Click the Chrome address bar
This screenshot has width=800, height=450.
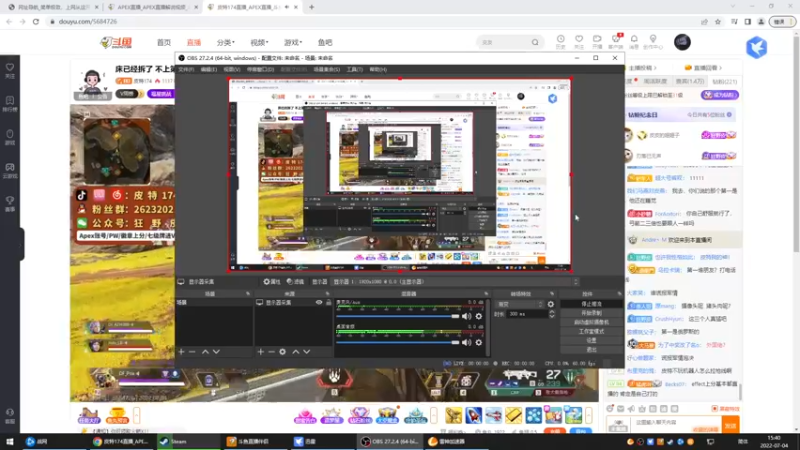pyautogui.click(x=375, y=21)
